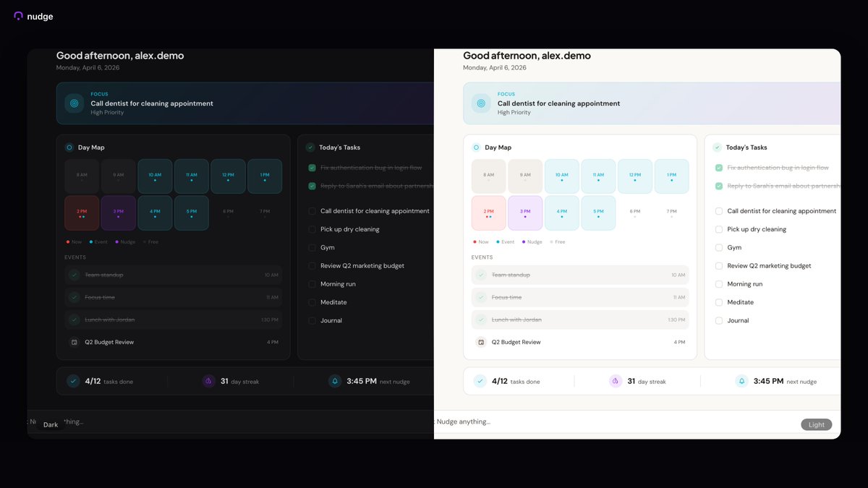The width and height of the screenshot is (868, 488).
Task: Click the focus target icon in dark panel
Action: [74, 103]
